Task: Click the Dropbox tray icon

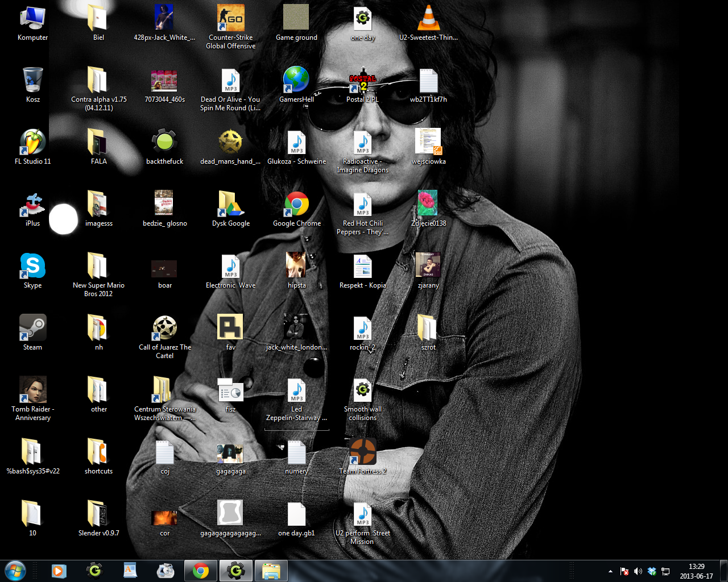Action: 652,571
